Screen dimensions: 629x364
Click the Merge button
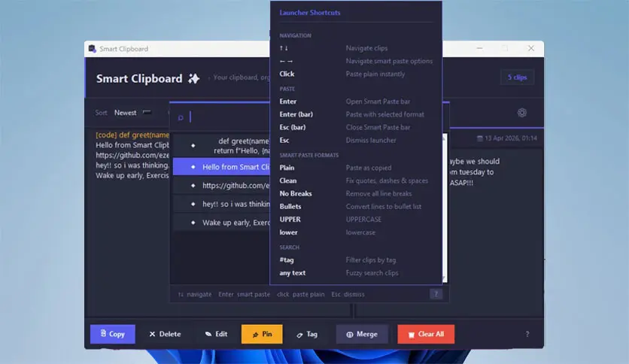362,334
